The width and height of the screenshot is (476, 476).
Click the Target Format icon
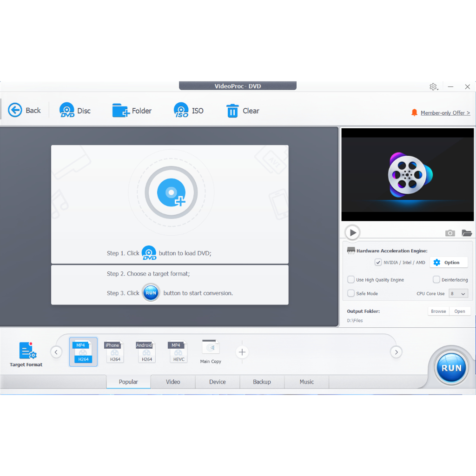(x=27, y=351)
